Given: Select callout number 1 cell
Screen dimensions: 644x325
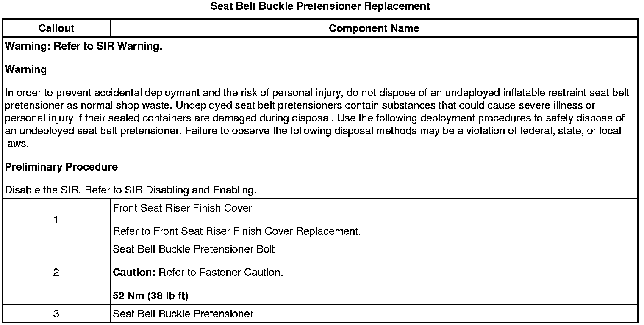Looking at the screenshot, I should pyautogui.click(x=56, y=220).
